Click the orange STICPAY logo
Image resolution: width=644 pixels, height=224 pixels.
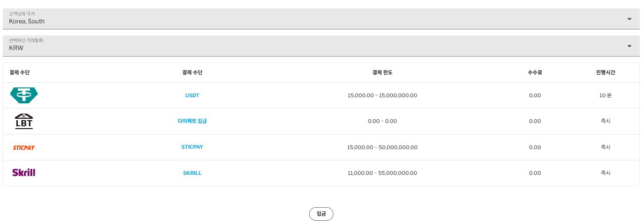(x=24, y=147)
